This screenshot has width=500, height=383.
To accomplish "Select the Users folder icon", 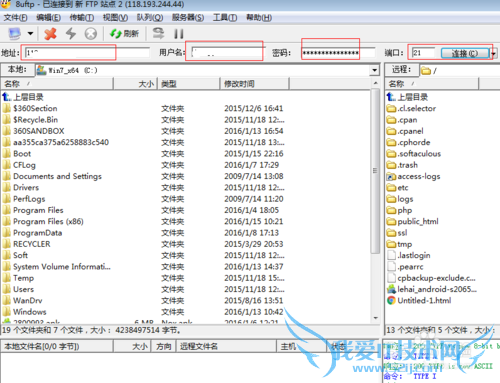I will [7, 289].
